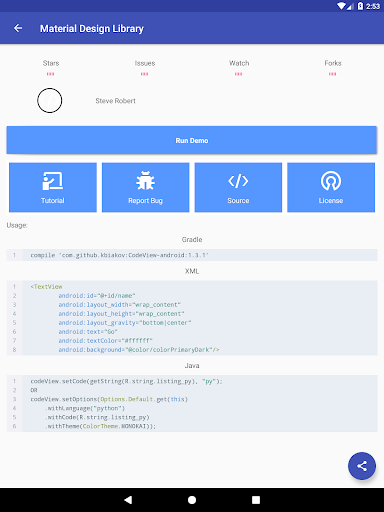Select the codeView.setOptions Java line
The image size is (384, 512).
(x=109, y=399)
